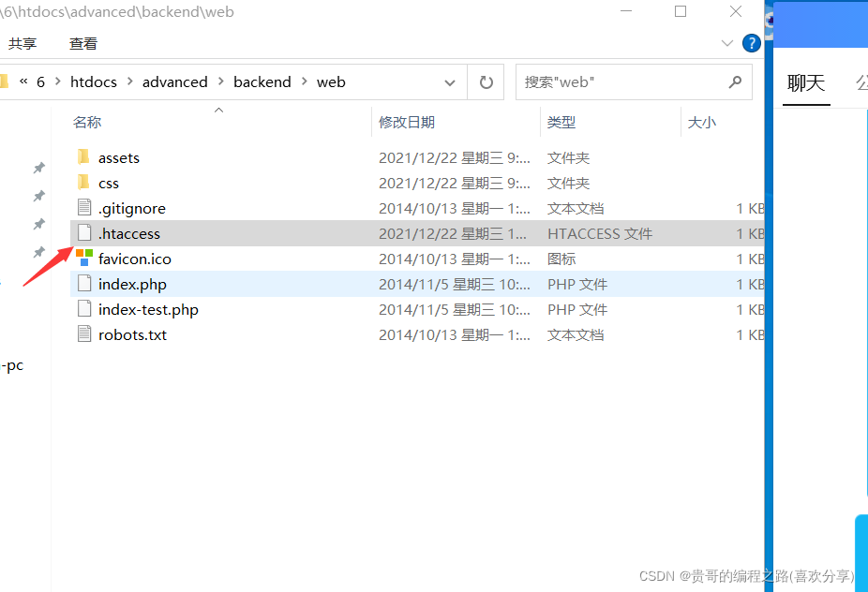Click the robots.txt file icon

tap(84, 334)
